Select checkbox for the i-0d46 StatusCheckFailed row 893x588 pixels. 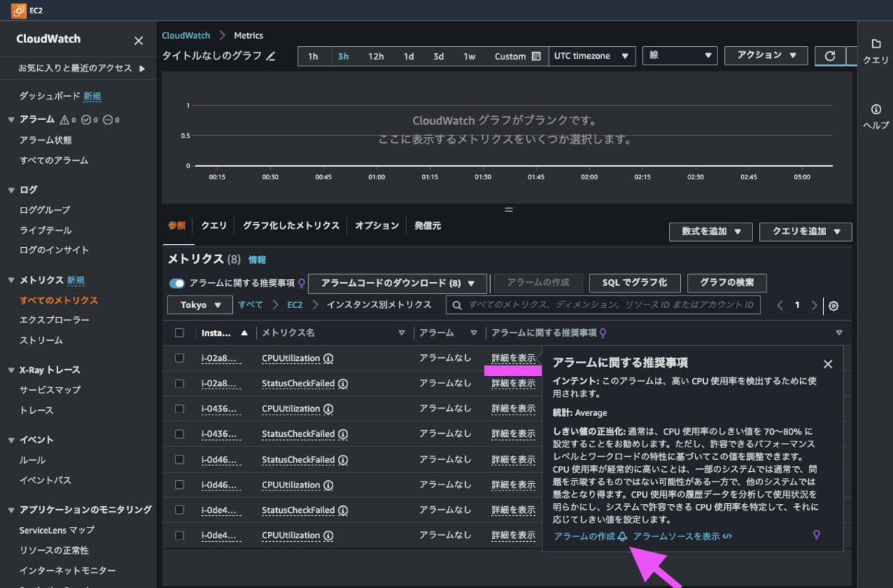click(x=179, y=459)
